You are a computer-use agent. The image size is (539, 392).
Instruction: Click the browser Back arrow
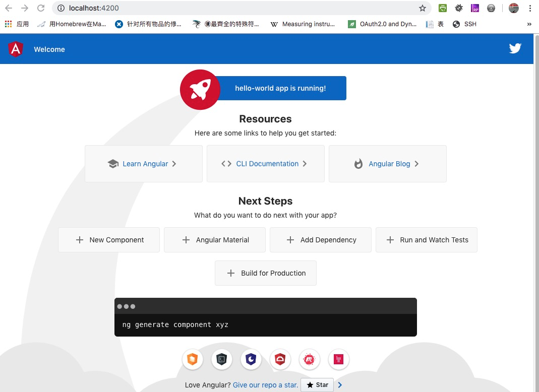point(9,8)
